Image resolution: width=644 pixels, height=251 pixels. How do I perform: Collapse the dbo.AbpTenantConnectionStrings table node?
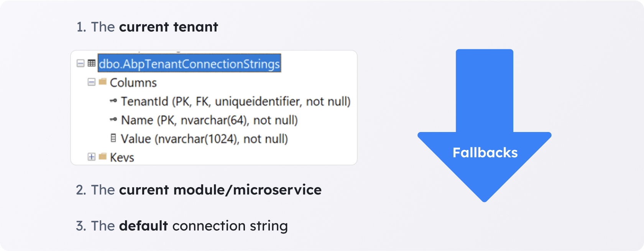coord(80,63)
